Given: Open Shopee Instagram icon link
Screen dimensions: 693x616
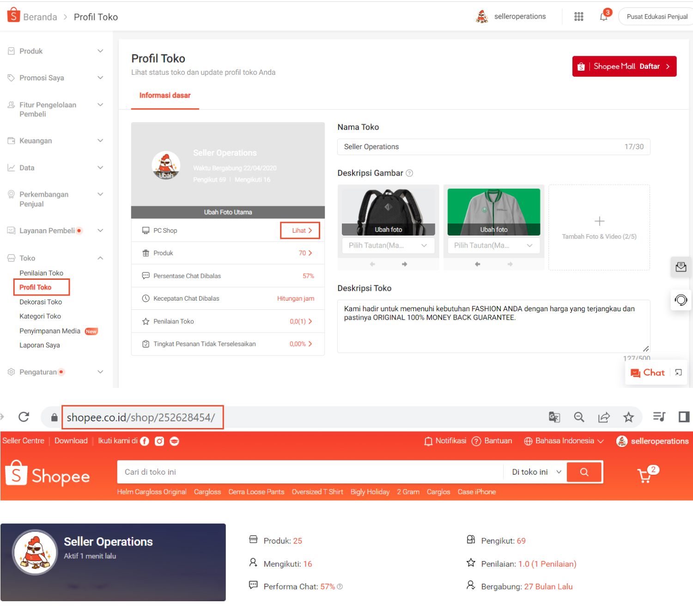Looking at the screenshot, I should pos(159,441).
